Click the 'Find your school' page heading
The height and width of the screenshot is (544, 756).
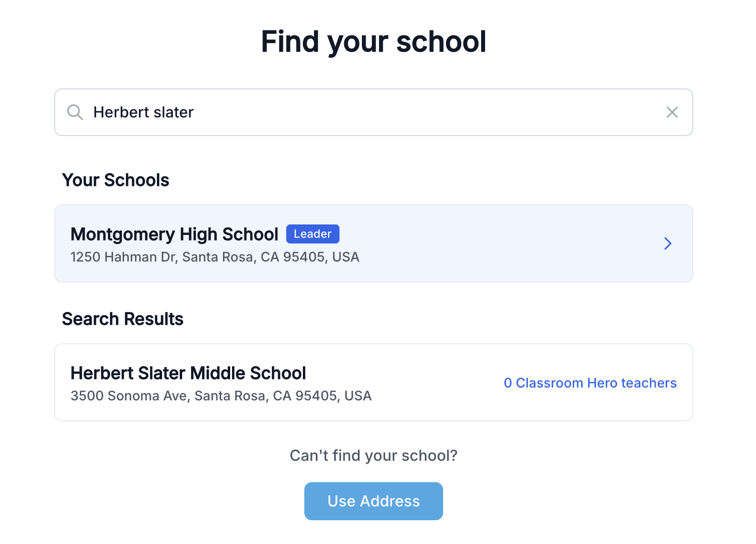(x=374, y=42)
